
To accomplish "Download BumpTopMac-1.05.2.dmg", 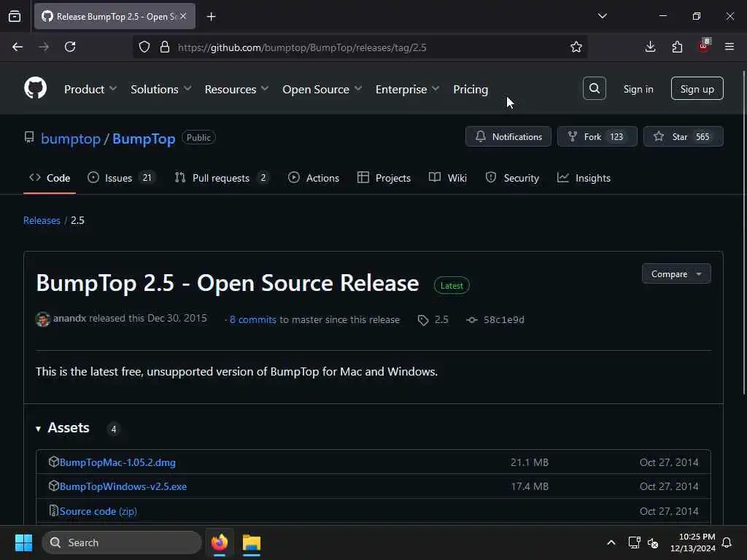I will 117,462.
